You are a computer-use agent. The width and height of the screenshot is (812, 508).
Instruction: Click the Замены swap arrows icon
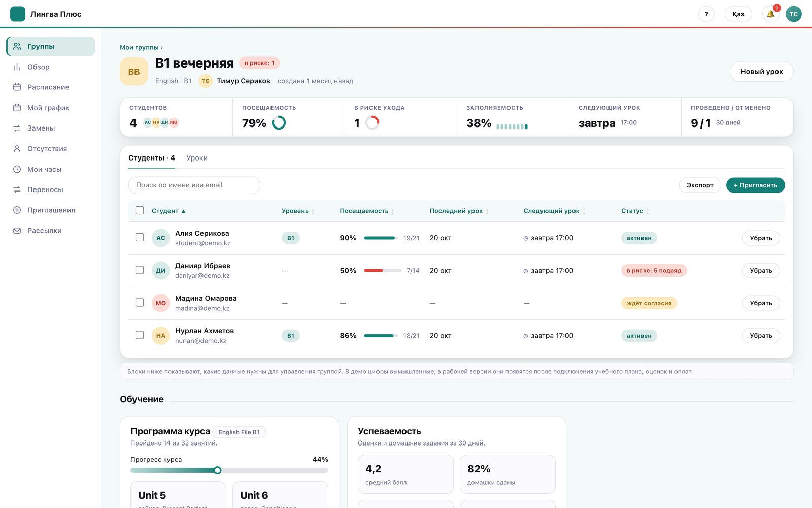pos(17,128)
